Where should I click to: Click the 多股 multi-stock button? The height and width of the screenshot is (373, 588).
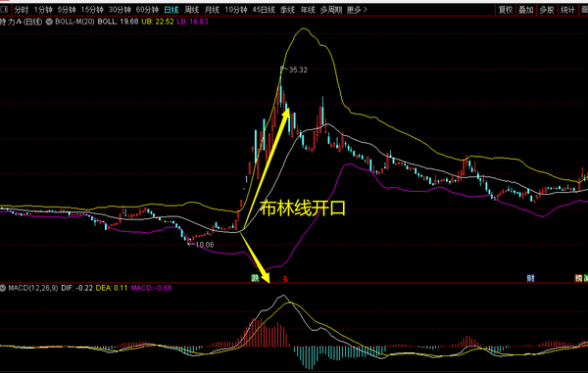547,10
